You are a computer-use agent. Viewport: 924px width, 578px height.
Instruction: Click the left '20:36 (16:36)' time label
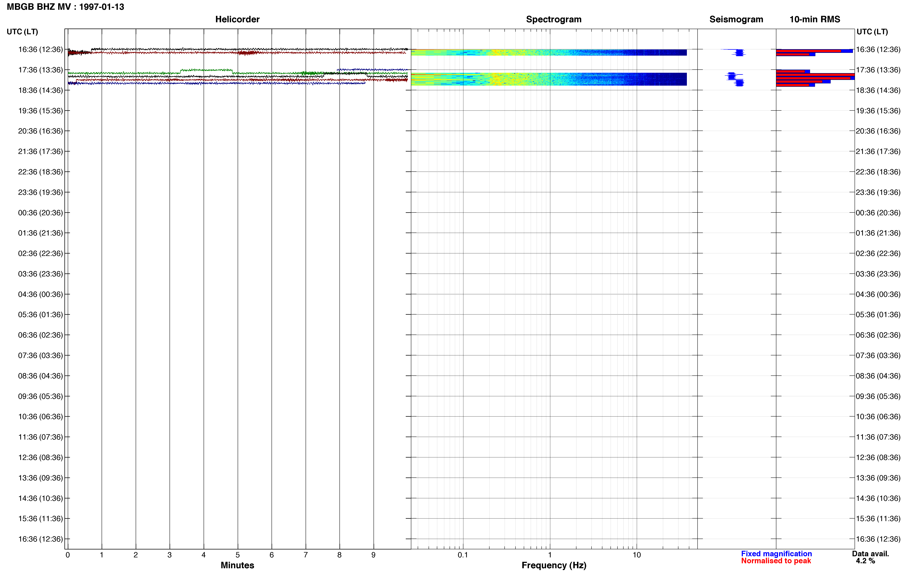(41, 131)
